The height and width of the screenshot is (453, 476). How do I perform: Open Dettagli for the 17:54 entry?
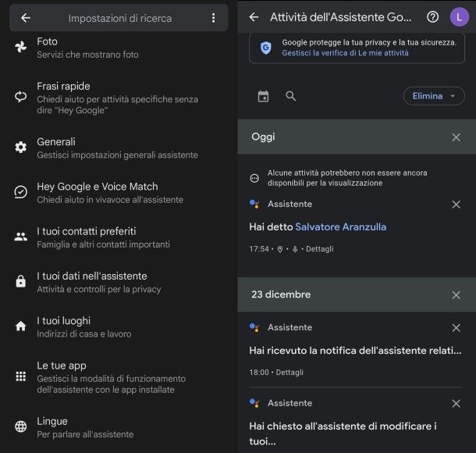319,249
